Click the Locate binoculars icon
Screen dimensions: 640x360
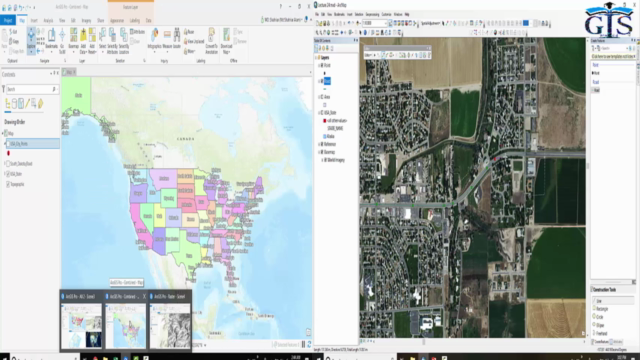(x=177, y=35)
